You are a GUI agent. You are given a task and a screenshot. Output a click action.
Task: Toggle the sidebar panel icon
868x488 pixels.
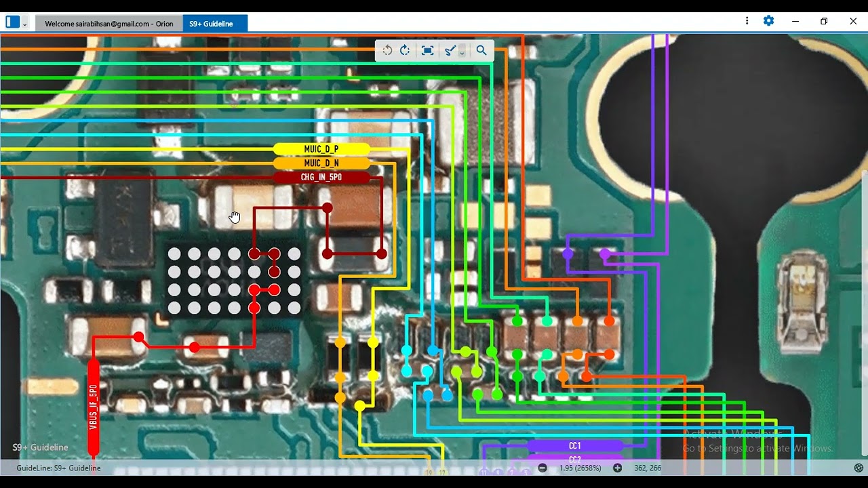tap(12, 22)
